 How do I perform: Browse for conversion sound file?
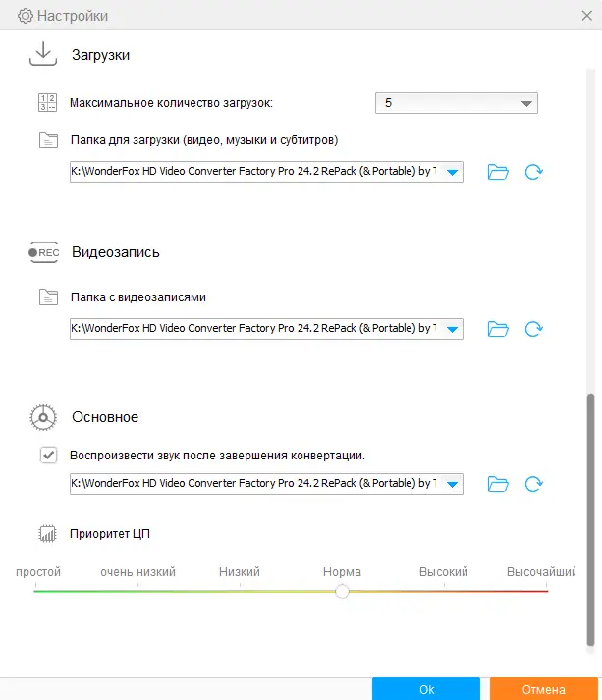pos(498,484)
